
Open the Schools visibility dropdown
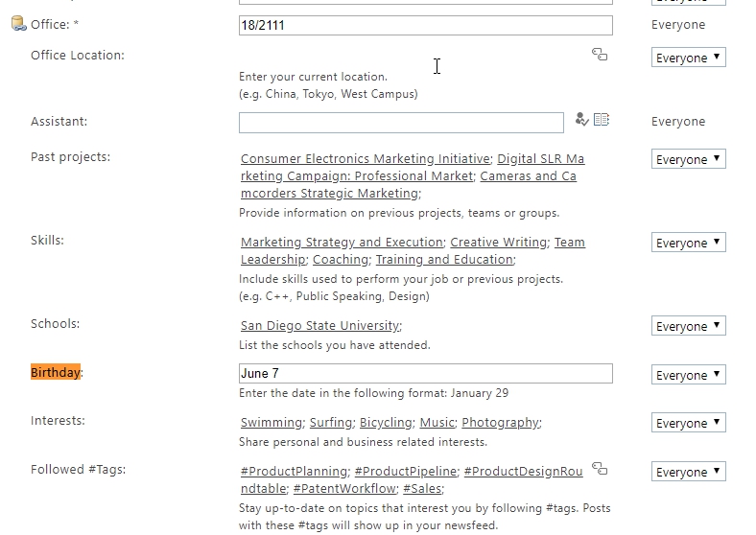pos(688,326)
